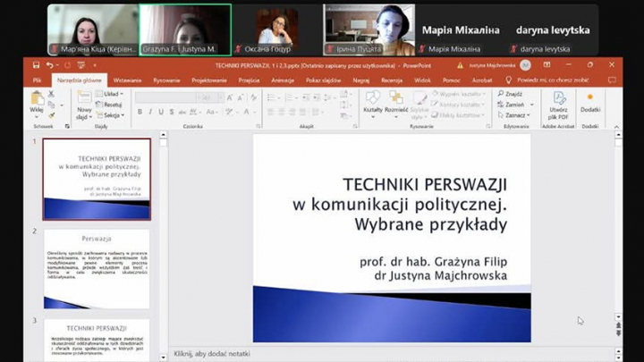Toggle bold text formatting
The width and height of the screenshot is (644, 362).
click(x=140, y=112)
